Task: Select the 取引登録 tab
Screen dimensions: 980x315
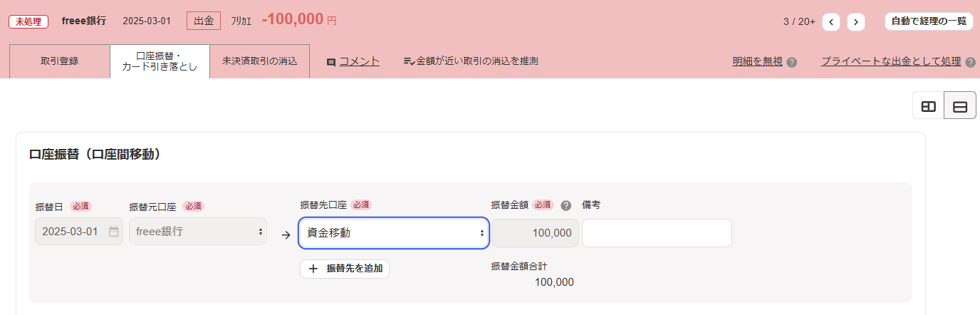Action: pos(60,61)
